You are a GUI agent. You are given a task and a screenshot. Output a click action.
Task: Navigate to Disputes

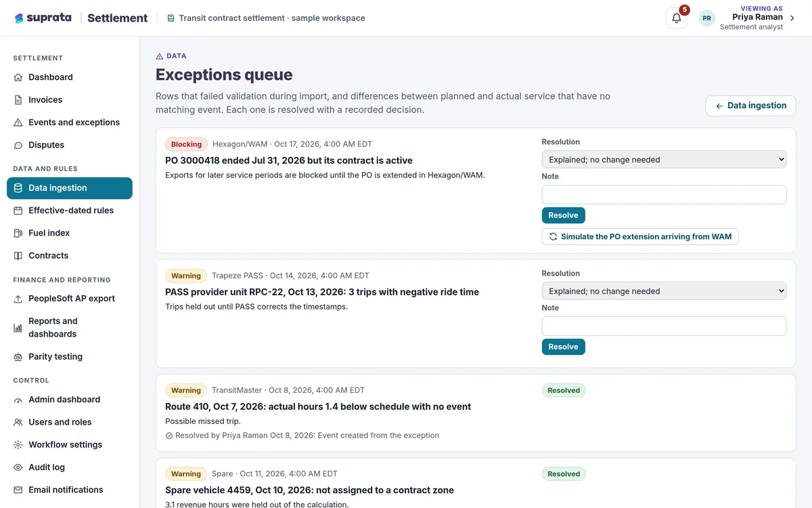point(70,145)
